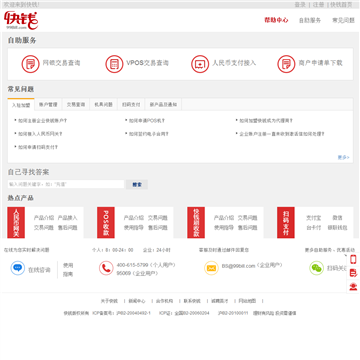
Task: Open 关于快钱 footer link
Action: click(x=109, y=301)
